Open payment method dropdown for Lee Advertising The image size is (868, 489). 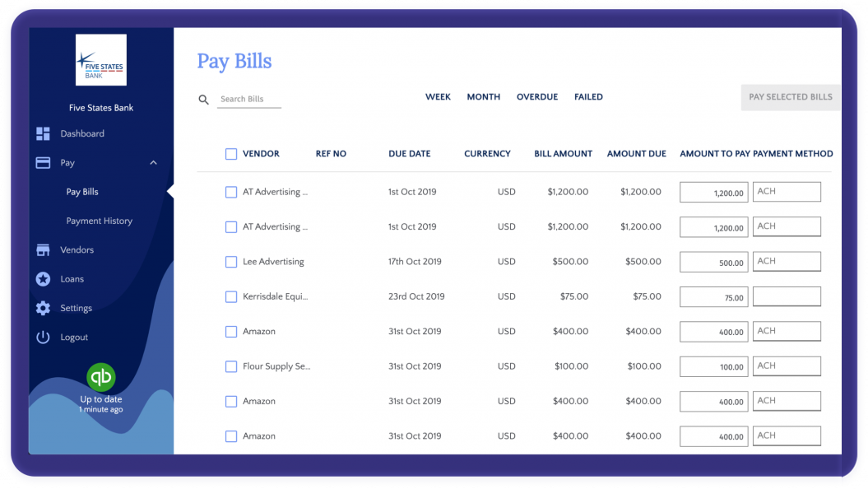[787, 262]
